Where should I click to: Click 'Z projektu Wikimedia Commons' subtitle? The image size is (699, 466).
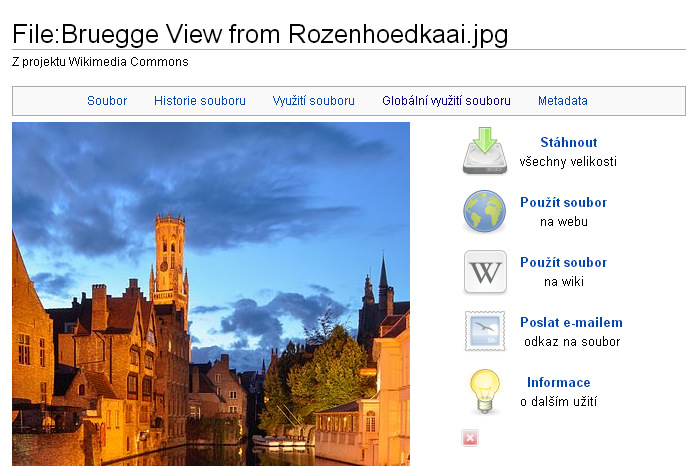[100, 62]
